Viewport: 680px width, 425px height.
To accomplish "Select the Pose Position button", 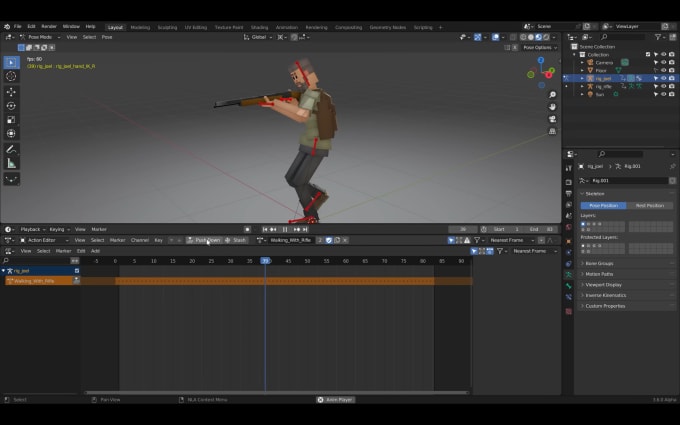I will (x=603, y=206).
